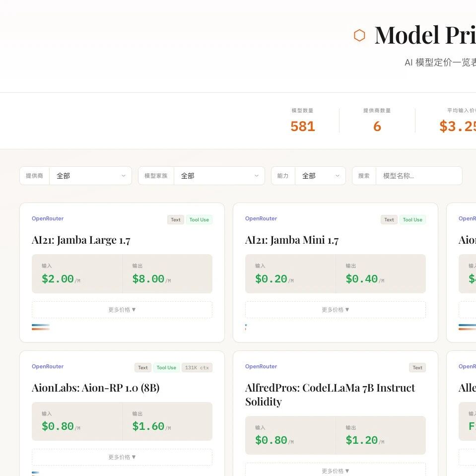This screenshot has width=476, height=476.
Task: Open the 模型家族 model family dropdown
Action: (219, 176)
